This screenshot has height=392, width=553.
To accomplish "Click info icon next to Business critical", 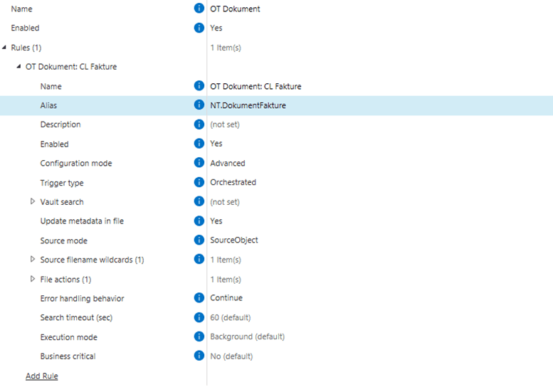I will [x=199, y=356].
